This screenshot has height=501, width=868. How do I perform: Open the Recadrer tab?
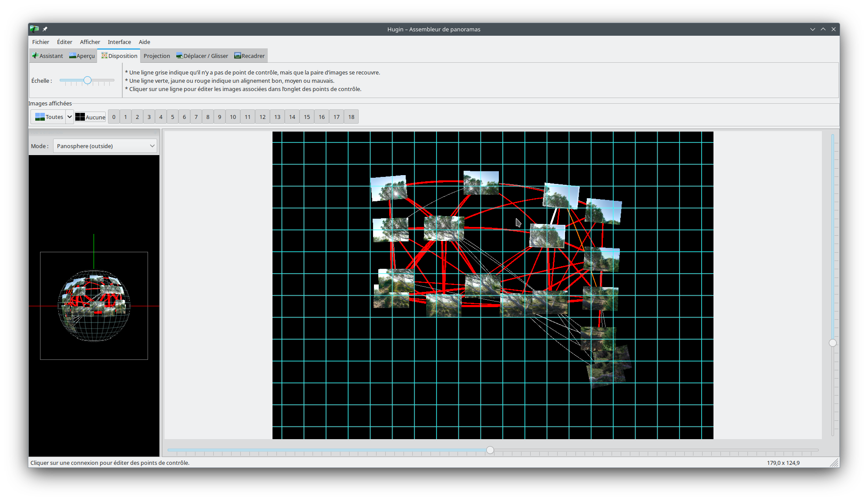249,56
